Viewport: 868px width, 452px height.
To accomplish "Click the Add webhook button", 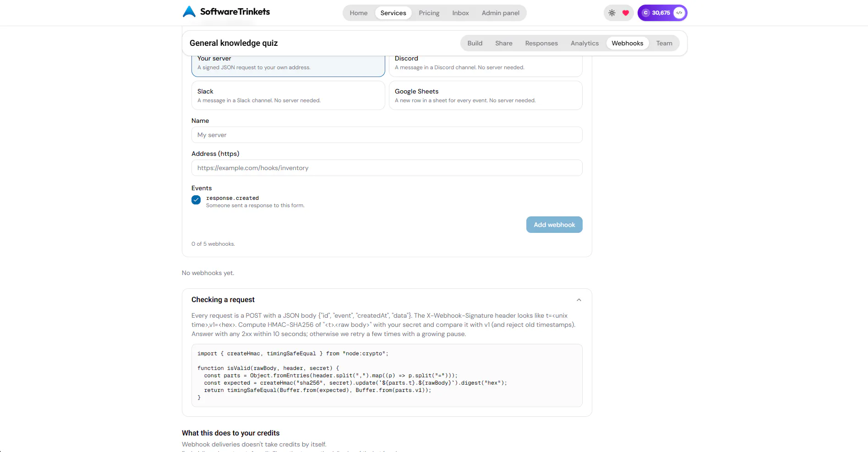I will pyautogui.click(x=554, y=225).
